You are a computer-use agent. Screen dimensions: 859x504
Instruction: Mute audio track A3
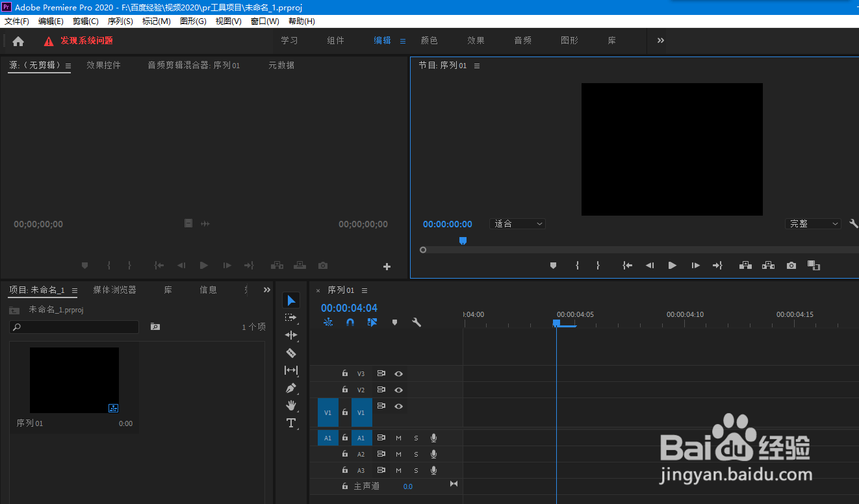[x=398, y=470]
